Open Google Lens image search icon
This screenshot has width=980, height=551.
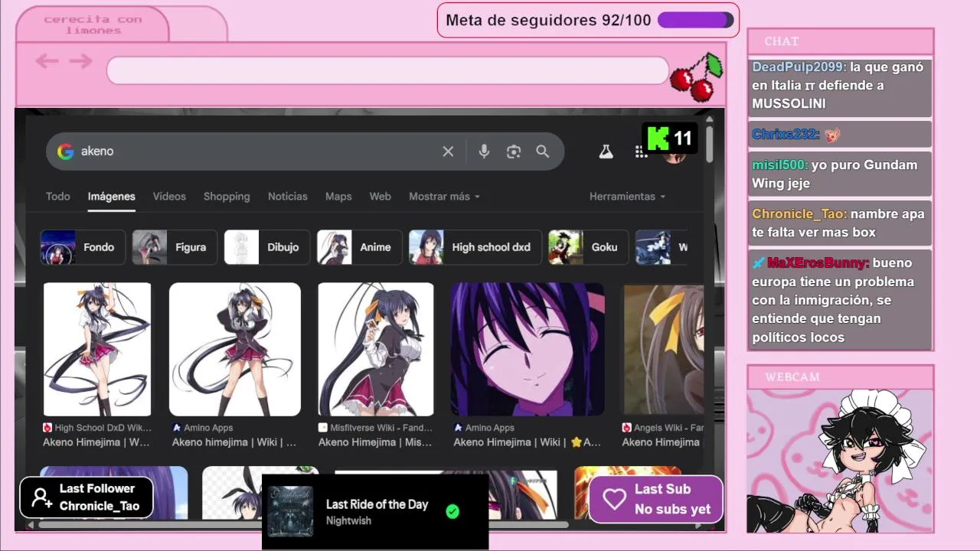pyautogui.click(x=514, y=152)
